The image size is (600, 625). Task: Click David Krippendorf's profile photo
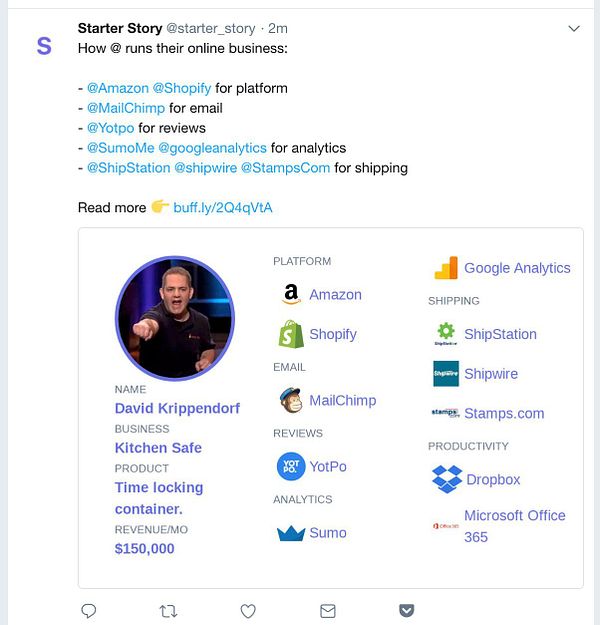(175, 317)
